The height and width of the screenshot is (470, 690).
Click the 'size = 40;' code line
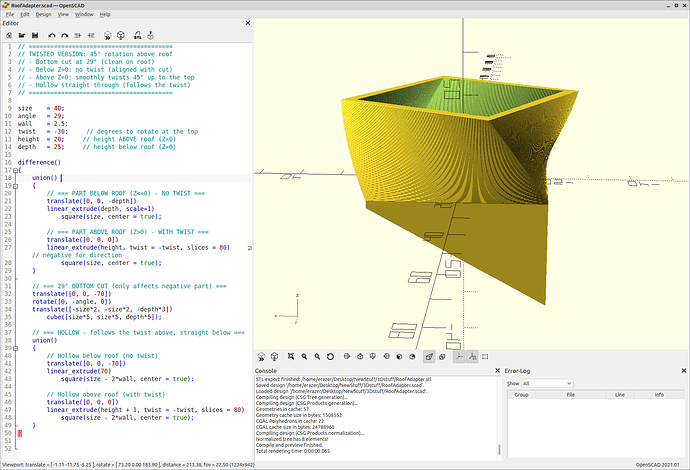[x=41, y=108]
